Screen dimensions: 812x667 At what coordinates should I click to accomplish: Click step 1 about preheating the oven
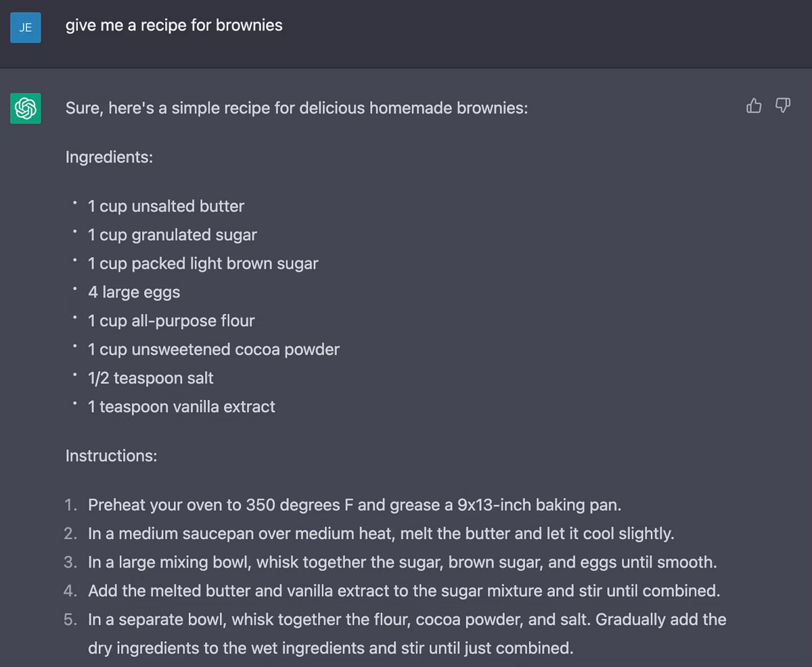click(354, 505)
